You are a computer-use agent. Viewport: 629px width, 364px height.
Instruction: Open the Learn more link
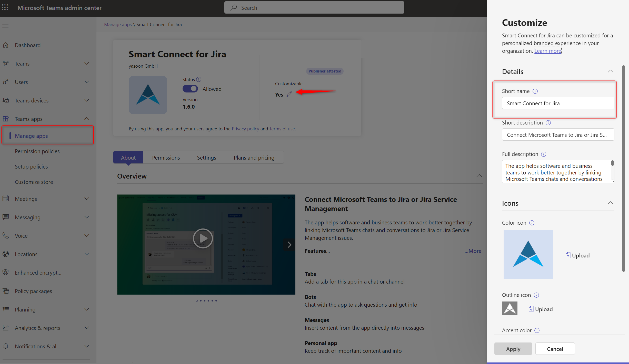[x=548, y=51]
